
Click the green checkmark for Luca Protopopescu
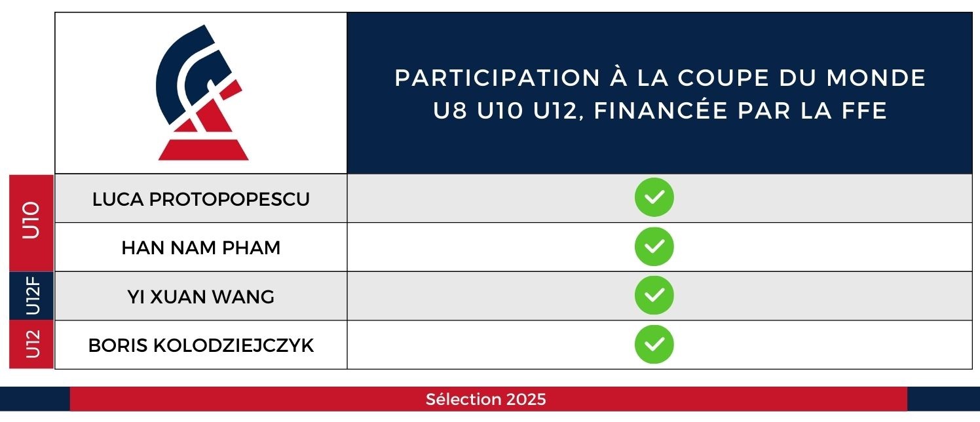[x=654, y=197]
